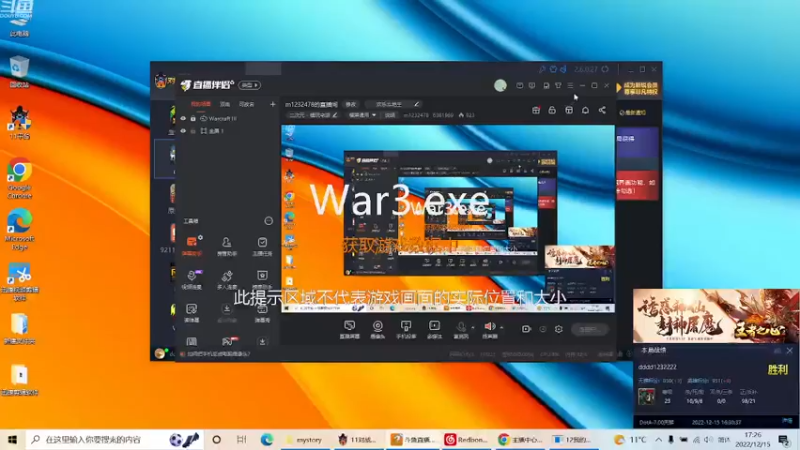800x450 pixels.
Task: Switch to the third scene tab
Action: coord(247,104)
